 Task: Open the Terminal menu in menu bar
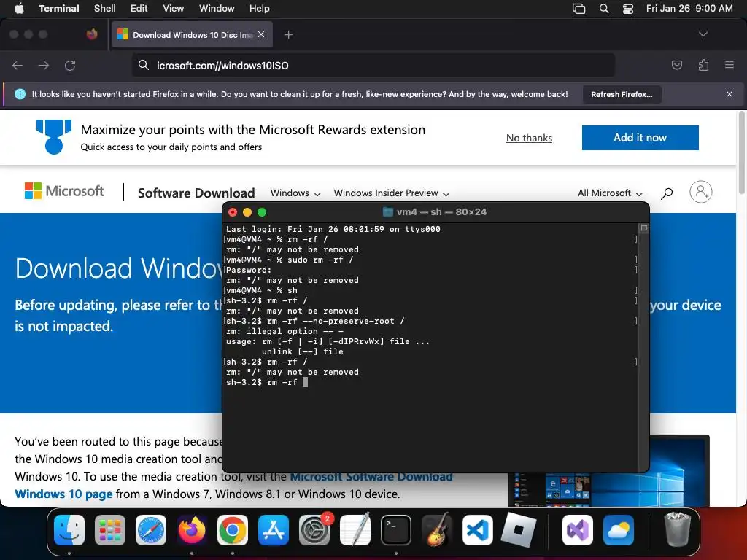click(x=59, y=8)
